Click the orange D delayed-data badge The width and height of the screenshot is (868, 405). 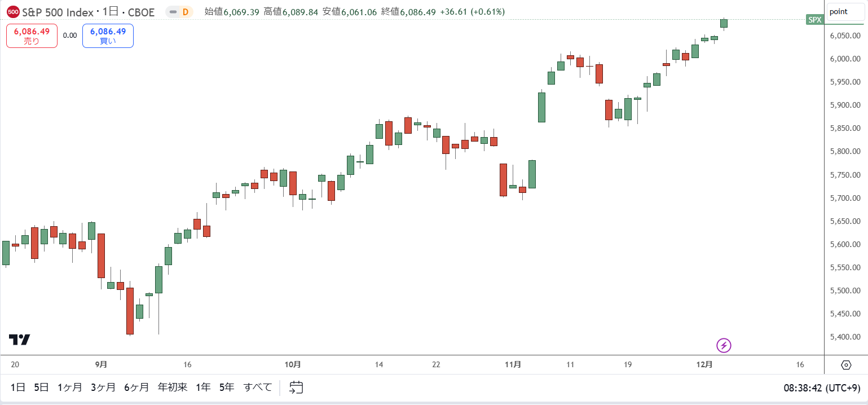click(x=185, y=12)
